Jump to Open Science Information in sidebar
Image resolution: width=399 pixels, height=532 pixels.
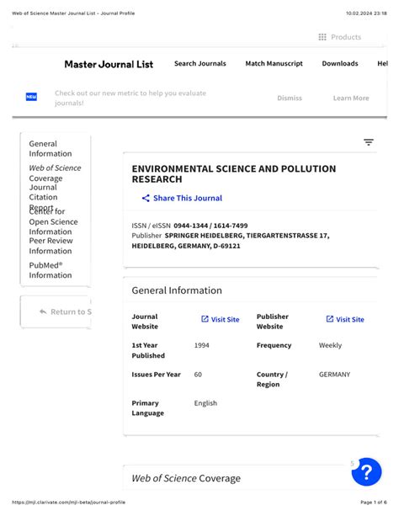coord(53,222)
